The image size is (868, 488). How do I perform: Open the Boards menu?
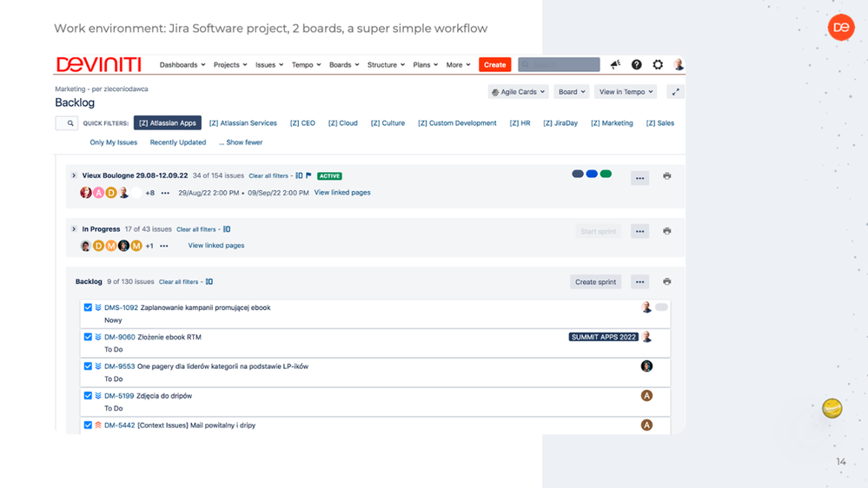click(x=344, y=65)
